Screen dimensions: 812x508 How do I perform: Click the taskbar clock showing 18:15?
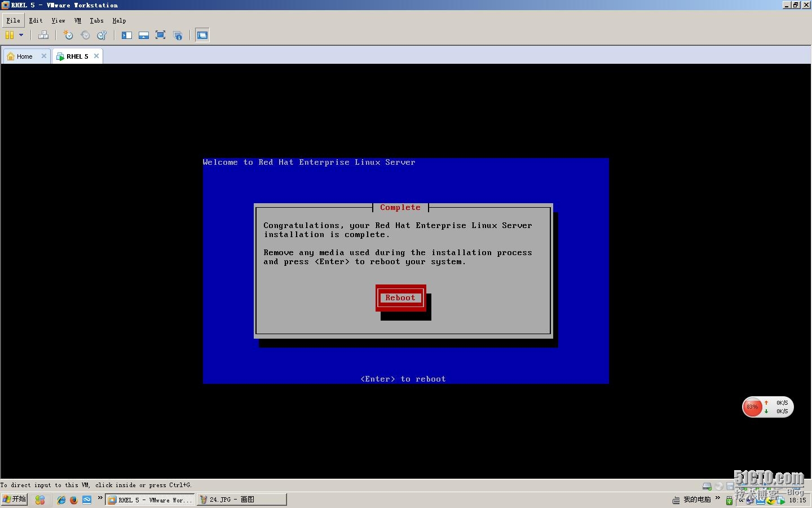[x=797, y=500]
